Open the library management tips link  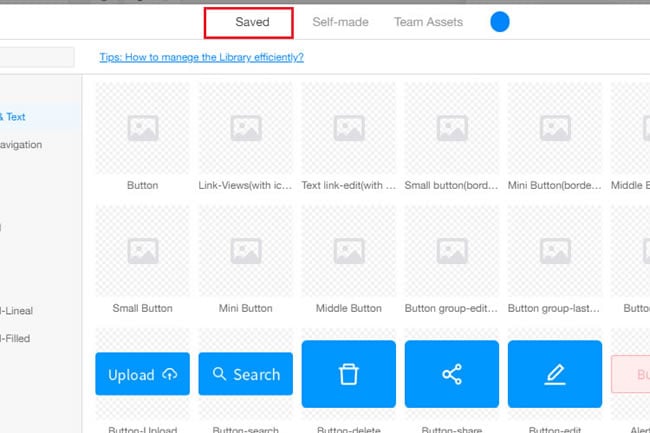(201, 57)
